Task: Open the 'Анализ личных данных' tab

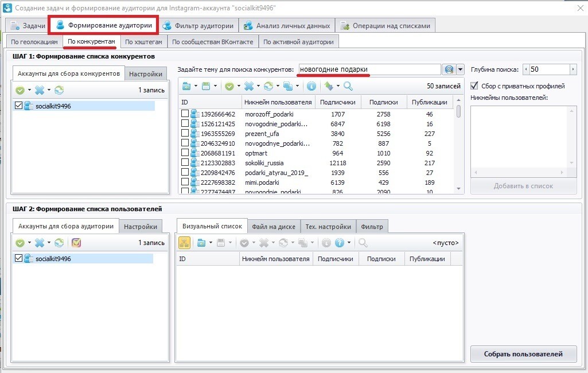Action: point(287,25)
